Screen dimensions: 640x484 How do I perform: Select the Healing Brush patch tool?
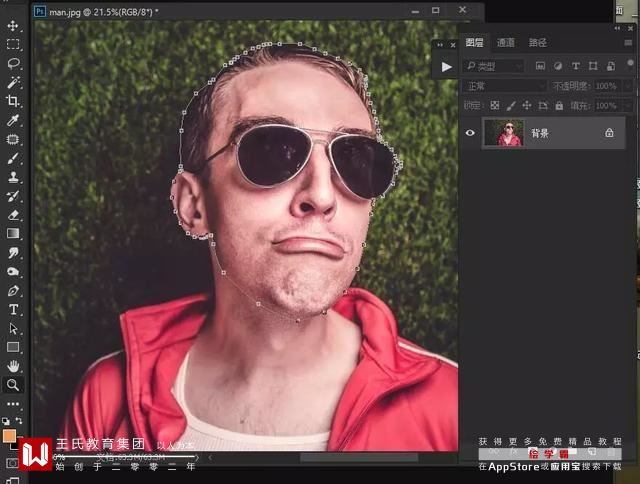coord(13,140)
